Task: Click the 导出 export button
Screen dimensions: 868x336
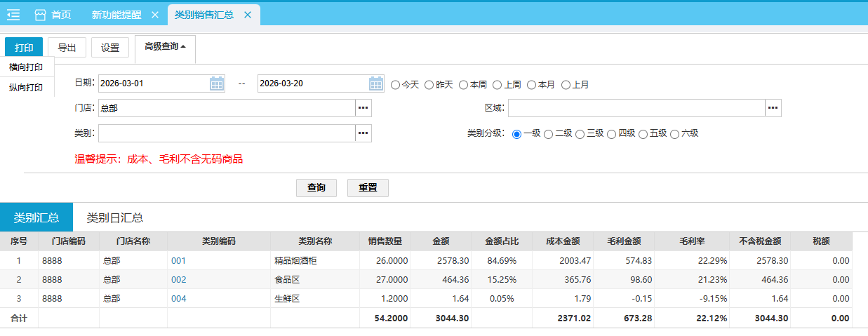Action: (67, 48)
